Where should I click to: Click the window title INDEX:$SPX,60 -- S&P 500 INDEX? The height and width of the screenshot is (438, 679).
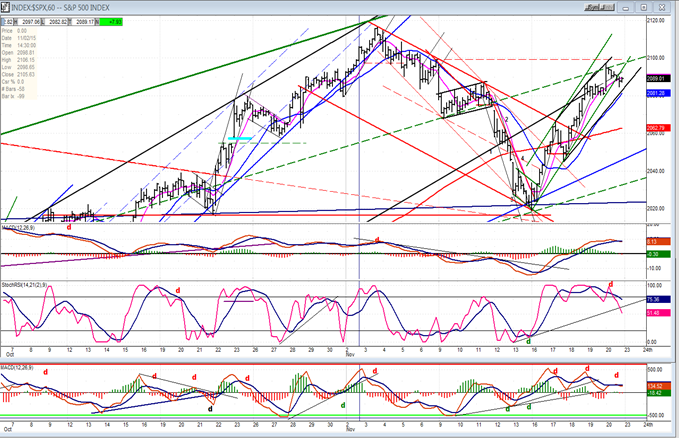tap(60, 8)
